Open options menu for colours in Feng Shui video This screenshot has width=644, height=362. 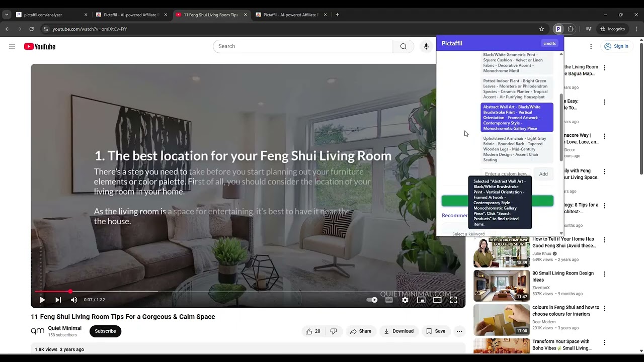click(x=604, y=308)
